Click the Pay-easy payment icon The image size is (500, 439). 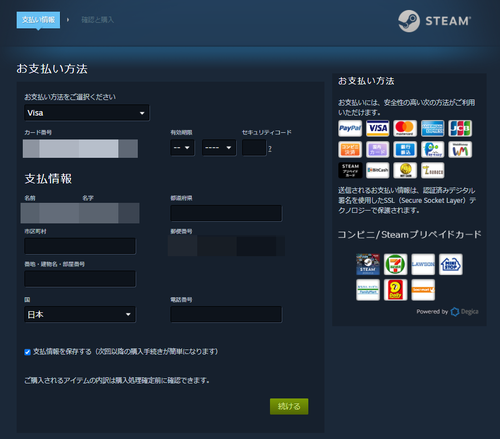(433, 149)
